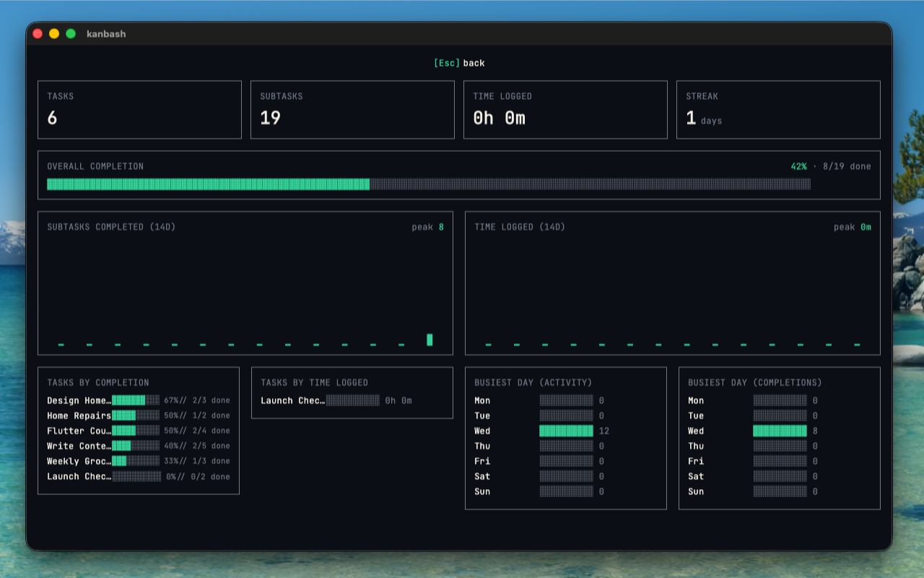Image resolution: width=924 pixels, height=578 pixels.
Task: Click the kanbash window title
Action: click(106, 34)
